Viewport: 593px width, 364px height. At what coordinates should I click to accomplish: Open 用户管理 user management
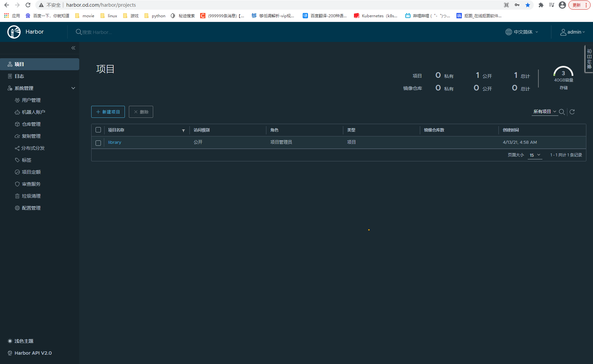31,100
